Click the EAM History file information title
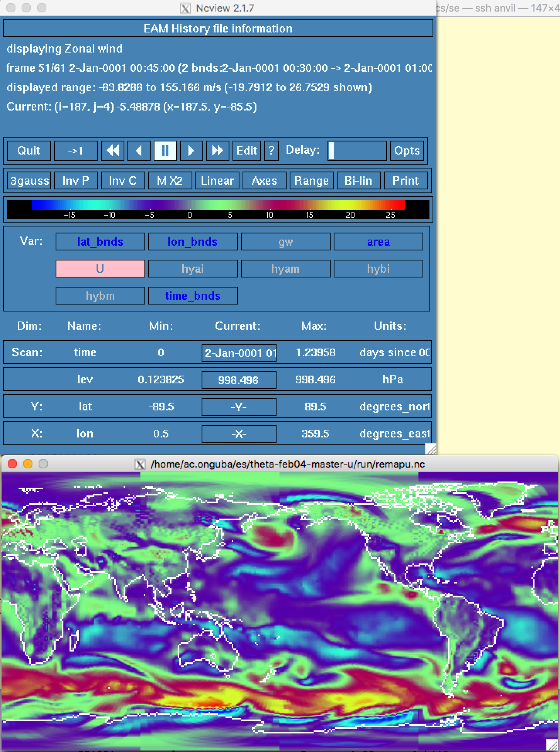The width and height of the screenshot is (560, 752). (x=218, y=28)
